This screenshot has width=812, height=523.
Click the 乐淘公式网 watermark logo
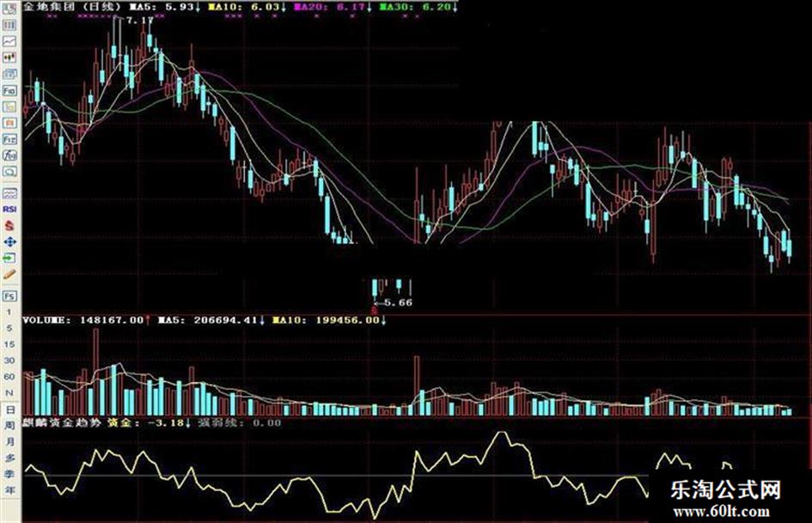(725, 490)
